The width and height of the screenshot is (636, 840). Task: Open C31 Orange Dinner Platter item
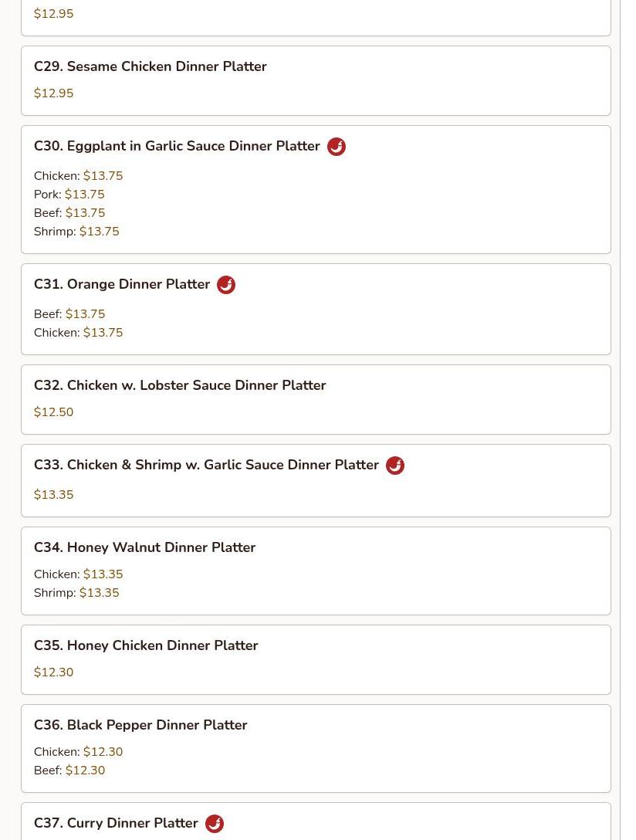tap(316, 309)
